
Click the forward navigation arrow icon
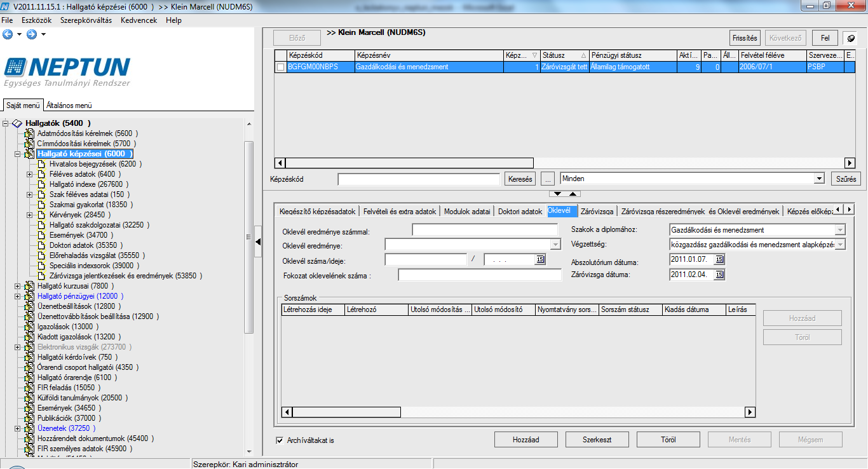tap(32, 34)
